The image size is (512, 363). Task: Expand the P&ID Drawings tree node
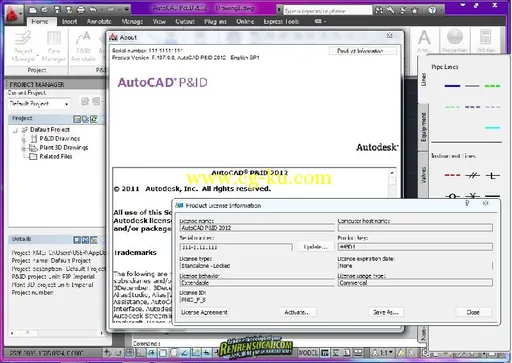coord(24,139)
